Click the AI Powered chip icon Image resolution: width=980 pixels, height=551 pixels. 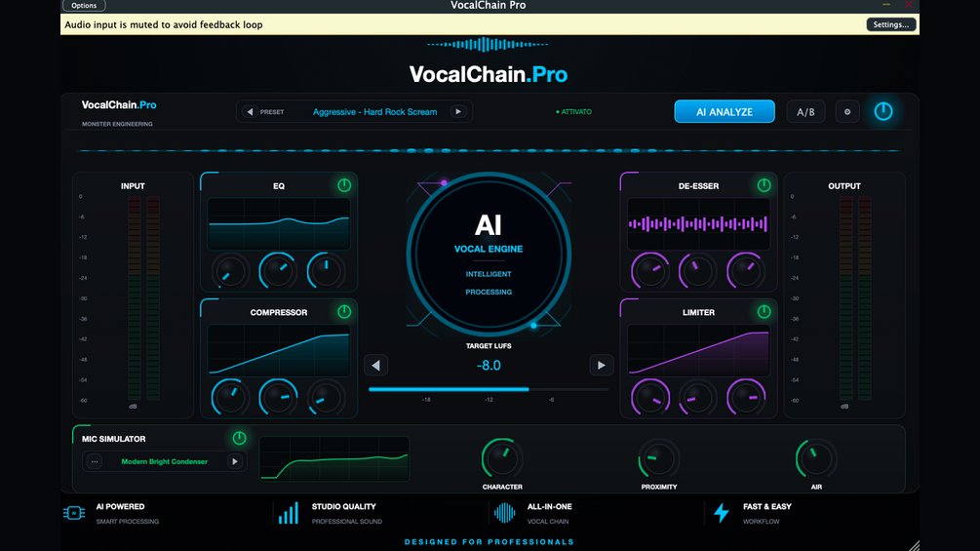coord(74,514)
